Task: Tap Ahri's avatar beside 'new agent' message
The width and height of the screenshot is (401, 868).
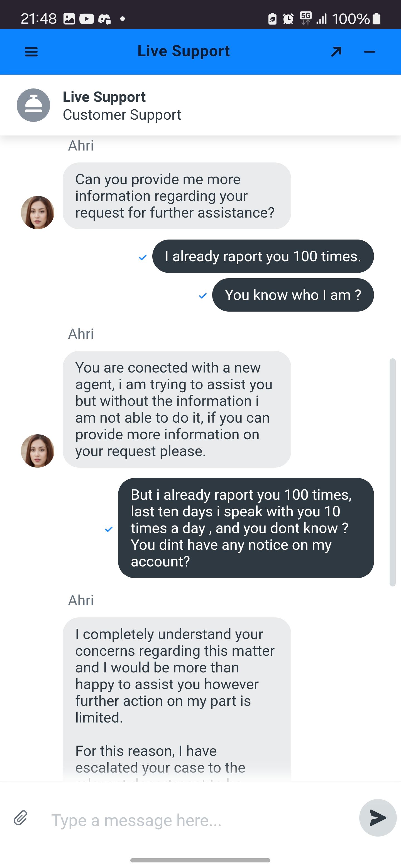Action: coord(37,451)
